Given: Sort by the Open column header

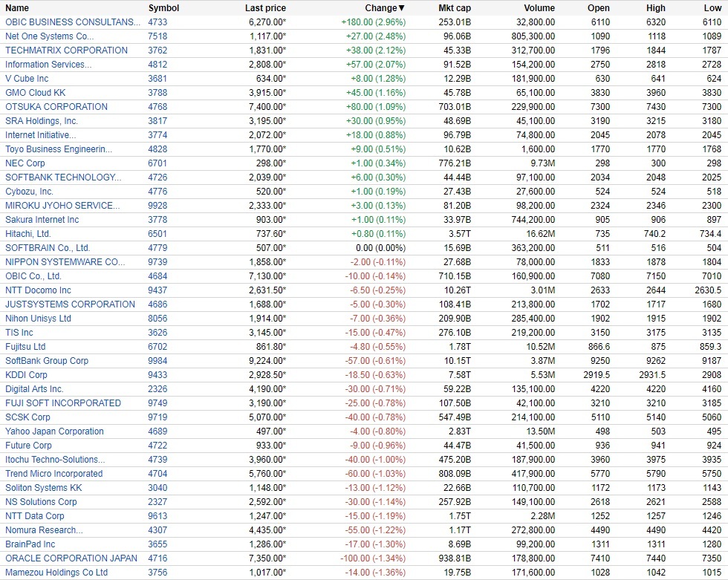Looking at the screenshot, I should click(x=599, y=8).
